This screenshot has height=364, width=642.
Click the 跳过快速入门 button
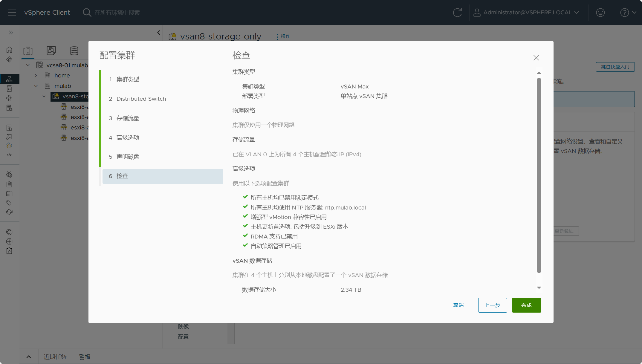click(615, 67)
